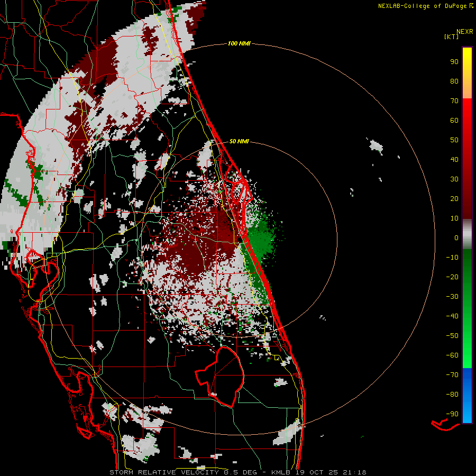Screen dimensions: 476x476
Task: Click the positive 50 scale value
Action: pos(454,140)
